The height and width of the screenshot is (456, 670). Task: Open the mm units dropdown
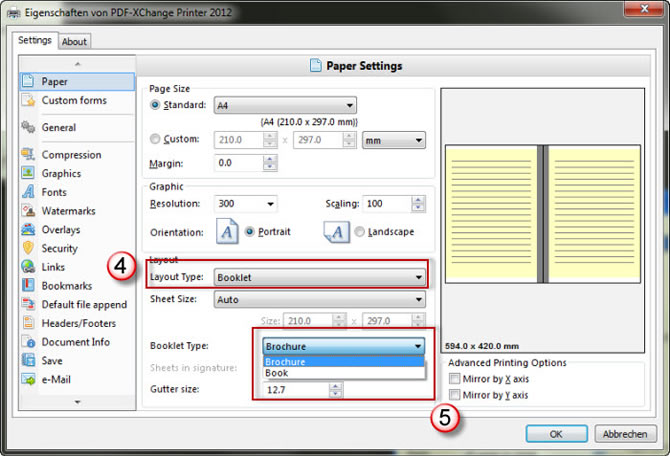coord(394,140)
